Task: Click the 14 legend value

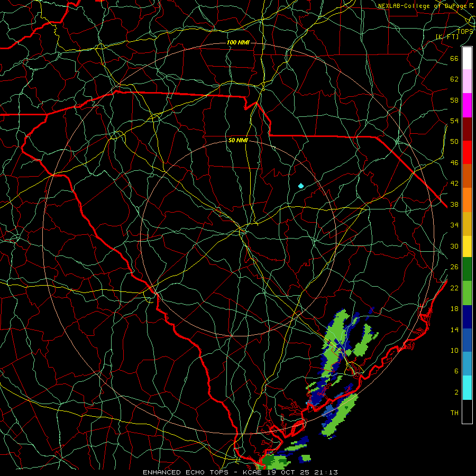Action: coord(454,329)
